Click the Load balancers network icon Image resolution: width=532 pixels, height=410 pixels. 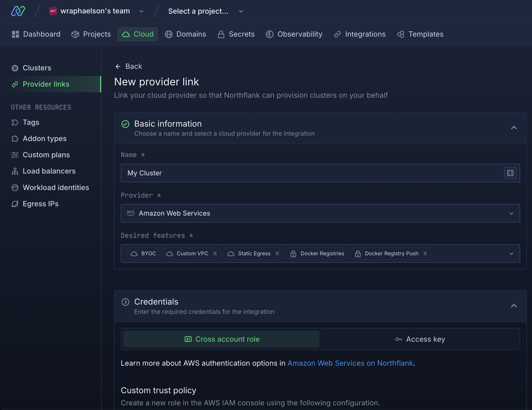(x=15, y=171)
